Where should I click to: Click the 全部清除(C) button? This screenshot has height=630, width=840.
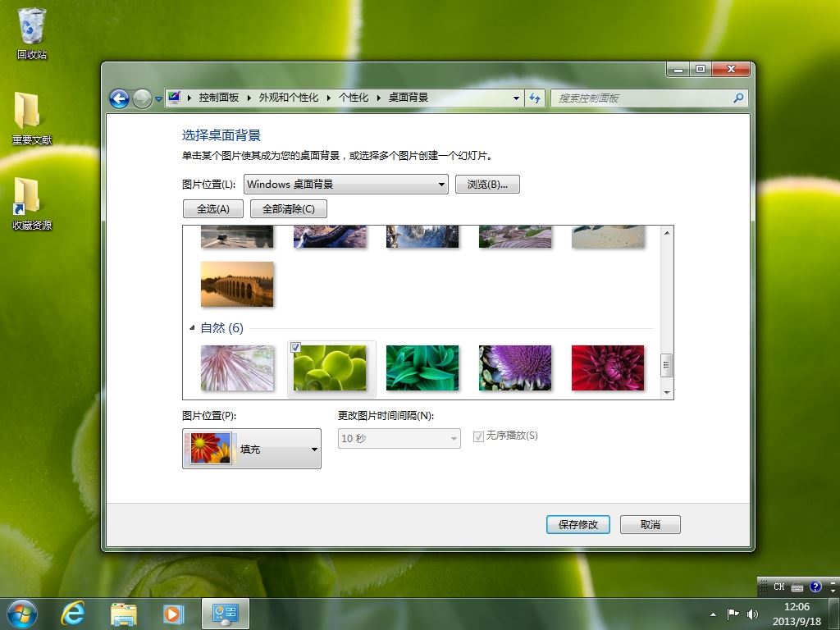coord(289,209)
